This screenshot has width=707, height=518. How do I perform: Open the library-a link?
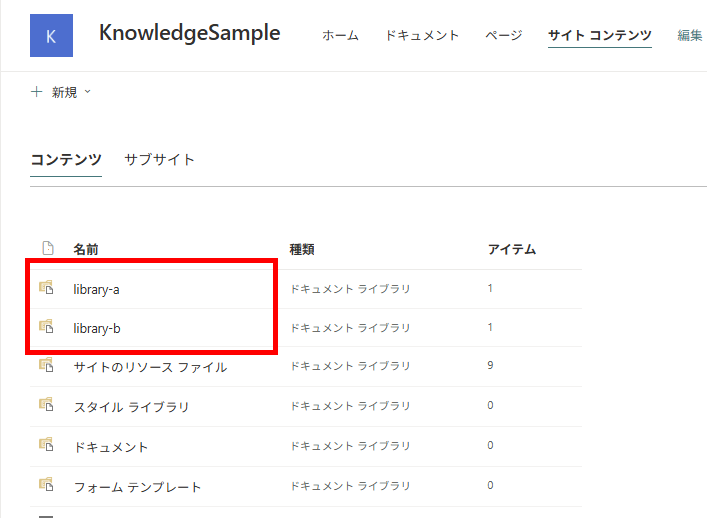coord(96,289)
